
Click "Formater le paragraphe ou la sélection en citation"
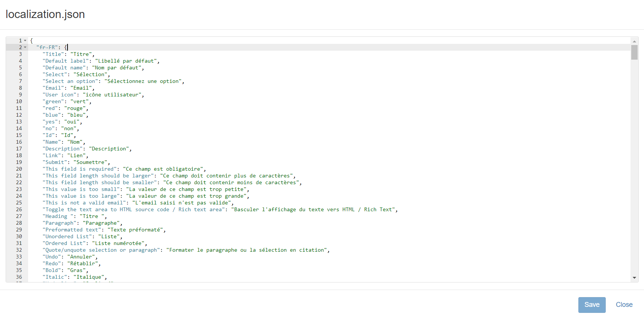pyautogui.click(x=246, y=250)
